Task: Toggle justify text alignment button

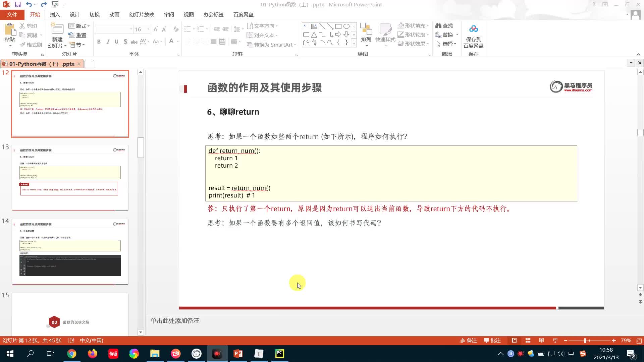Action: [213, 42]
